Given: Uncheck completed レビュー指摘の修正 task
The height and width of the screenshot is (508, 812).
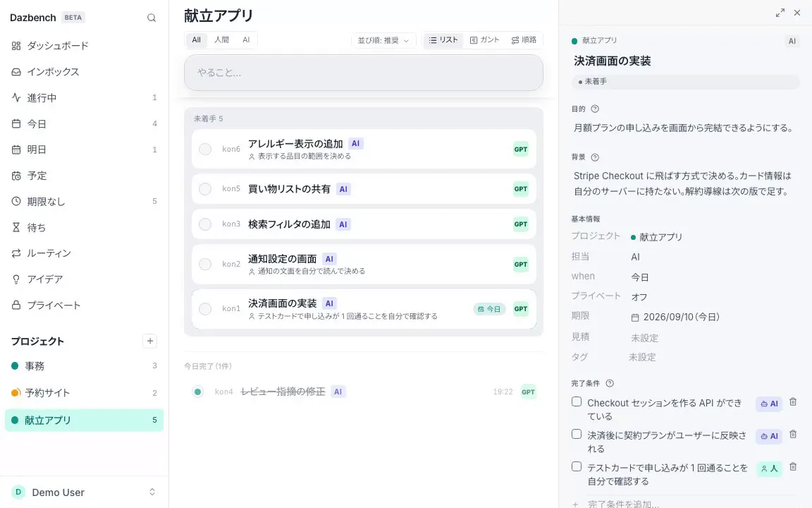Looking at the screenshot, I should point(198,392).
